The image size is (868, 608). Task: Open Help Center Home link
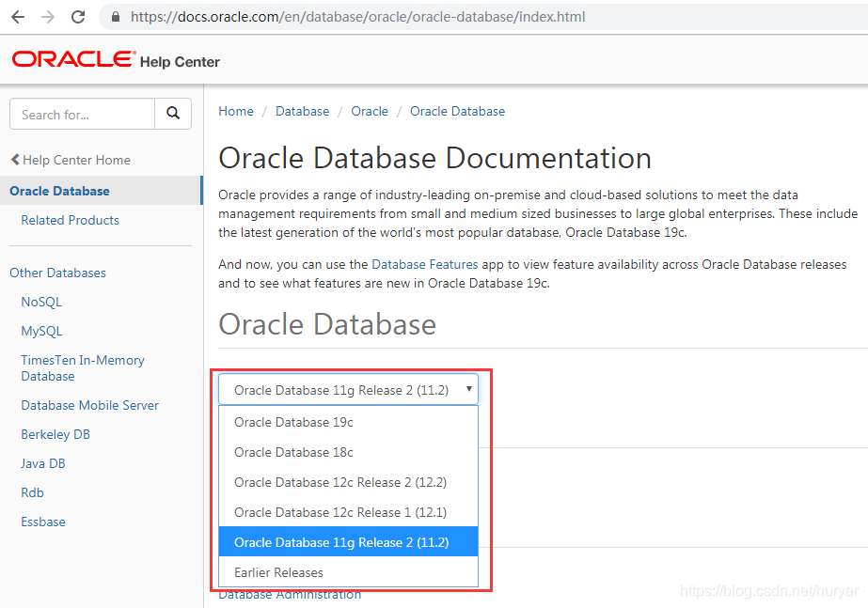click(x=71, y=160)
